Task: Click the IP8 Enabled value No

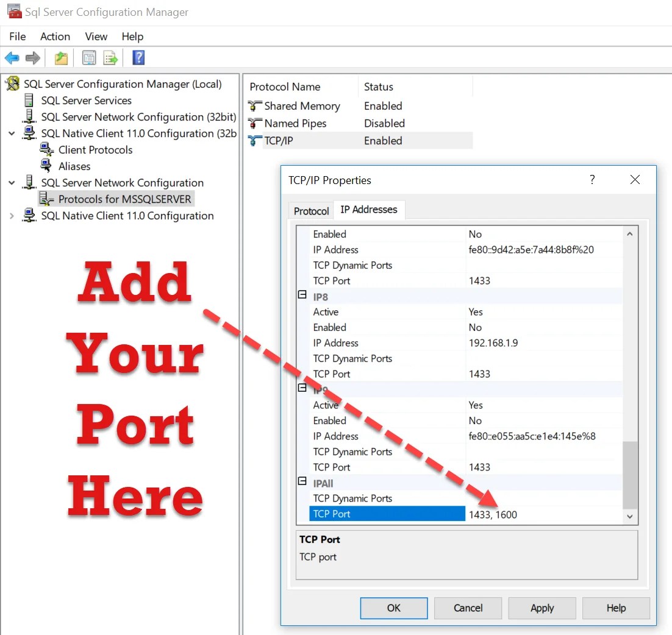Action: pyautogui.click(x=475, y=328)
